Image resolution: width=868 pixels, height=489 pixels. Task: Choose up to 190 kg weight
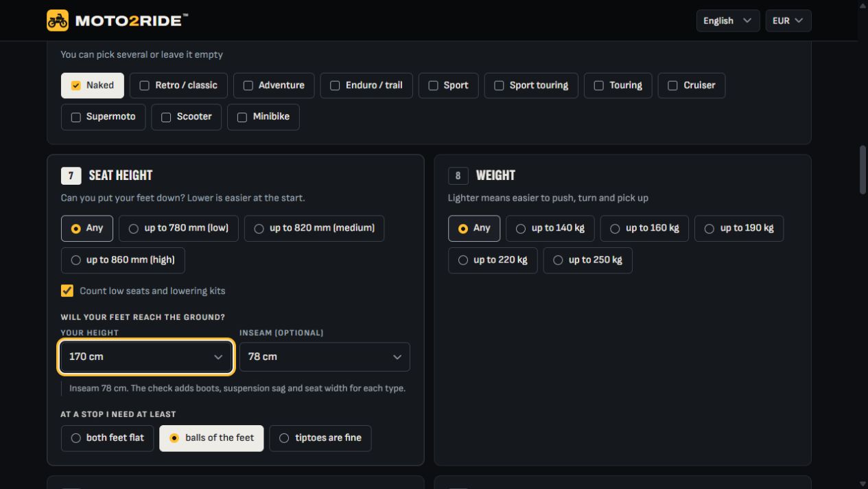coord(739,229)
